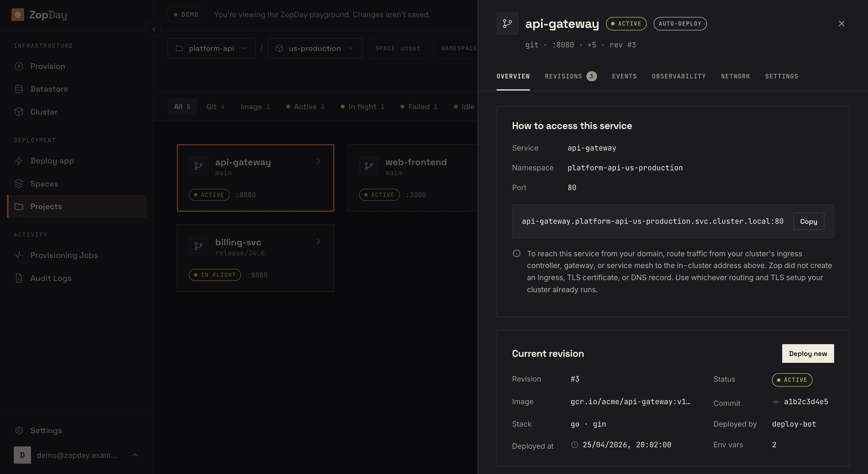
Task: Switch to the Overview tab
Action: point(513,76)
